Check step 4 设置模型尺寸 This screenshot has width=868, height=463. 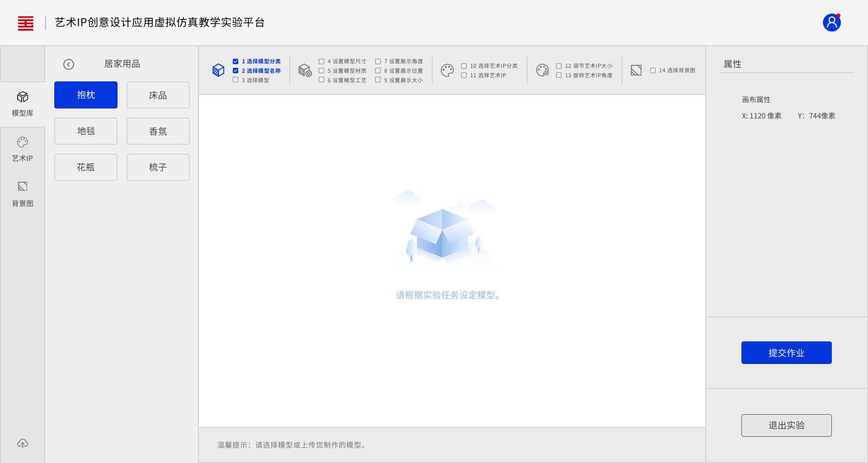[x=321, y=61]
